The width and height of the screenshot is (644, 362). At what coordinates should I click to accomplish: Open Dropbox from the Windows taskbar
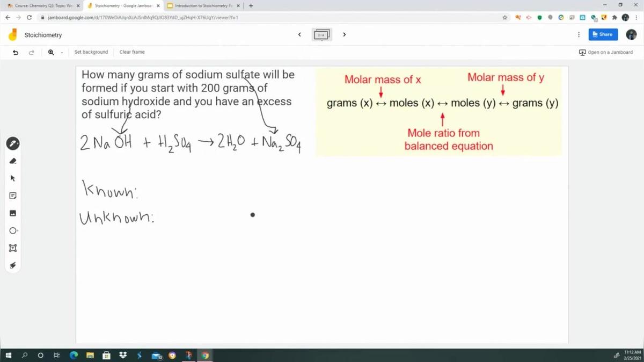(123, 356)
